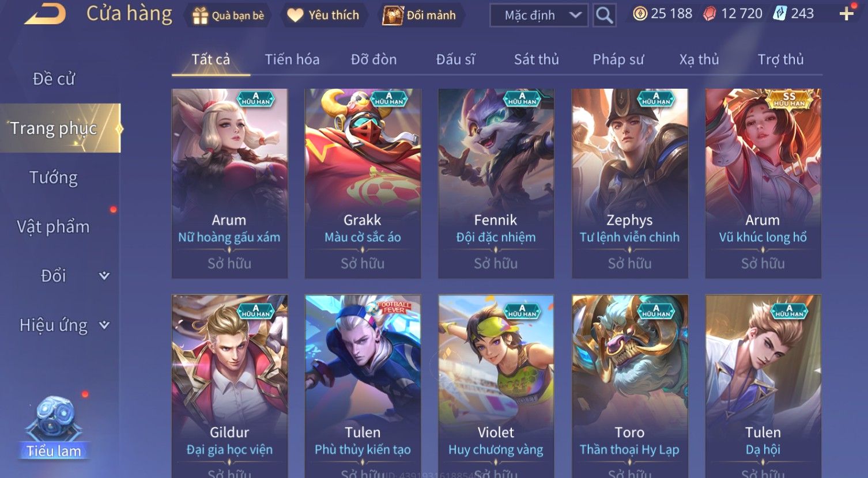The image size is (868, 478).
Task: Open the Mặc định sort dropdown
Action: point(539,16)
